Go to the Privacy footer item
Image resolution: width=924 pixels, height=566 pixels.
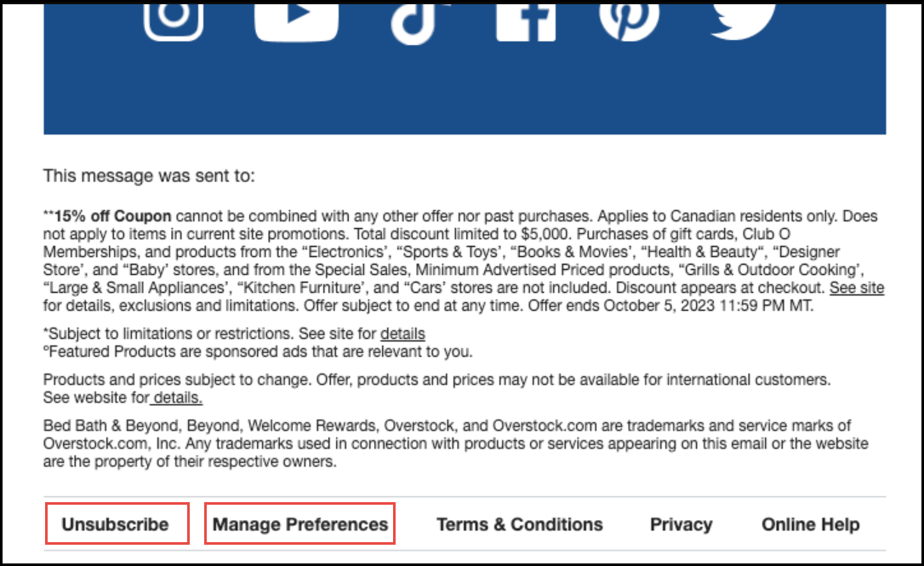681,524
